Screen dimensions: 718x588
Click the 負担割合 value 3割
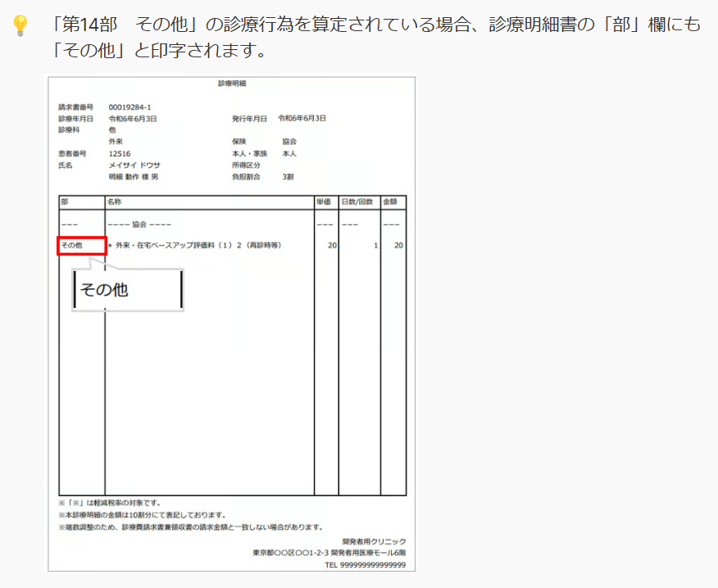(288, 177)
